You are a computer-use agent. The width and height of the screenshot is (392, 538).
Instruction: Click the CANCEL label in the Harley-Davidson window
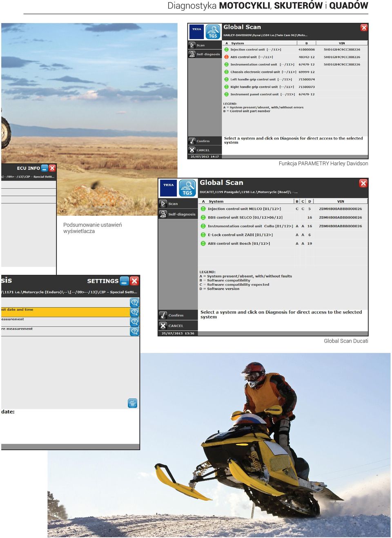203,150
